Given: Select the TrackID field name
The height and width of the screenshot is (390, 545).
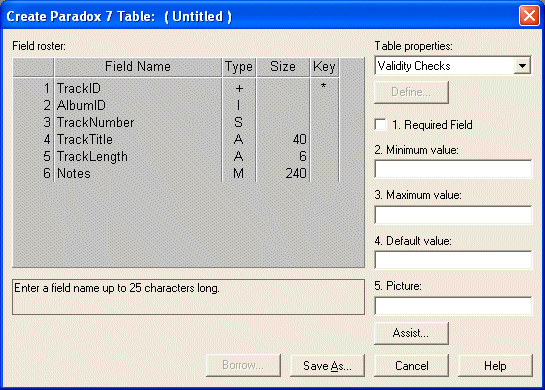Looking at the screenshot, I should click(79, 88).
